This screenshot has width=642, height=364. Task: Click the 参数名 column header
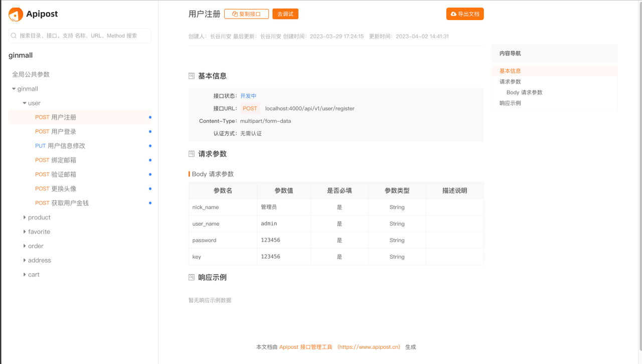pos(223,191)
